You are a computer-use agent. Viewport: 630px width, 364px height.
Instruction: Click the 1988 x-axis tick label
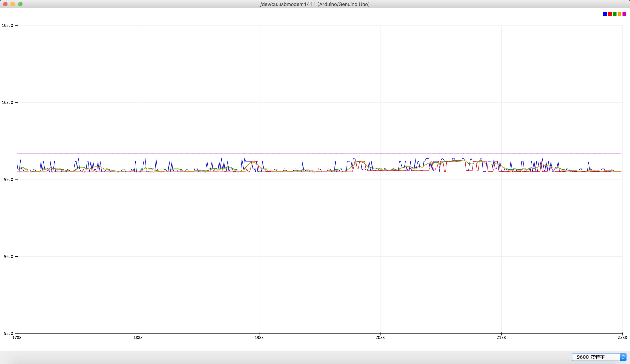[x=259, y=338]
